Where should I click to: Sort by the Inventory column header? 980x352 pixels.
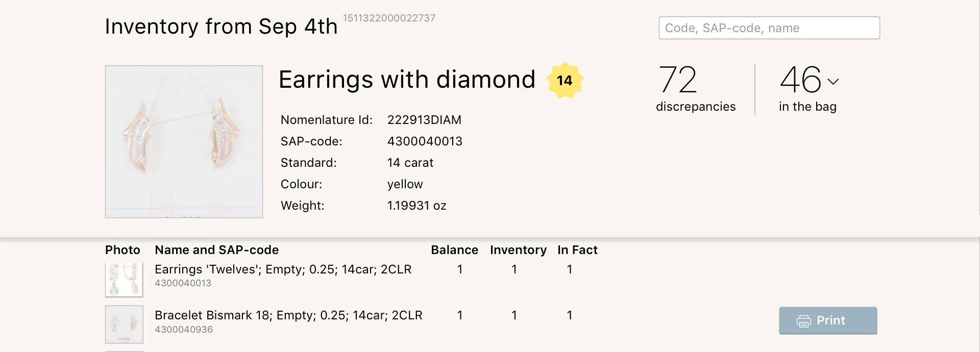518,250
